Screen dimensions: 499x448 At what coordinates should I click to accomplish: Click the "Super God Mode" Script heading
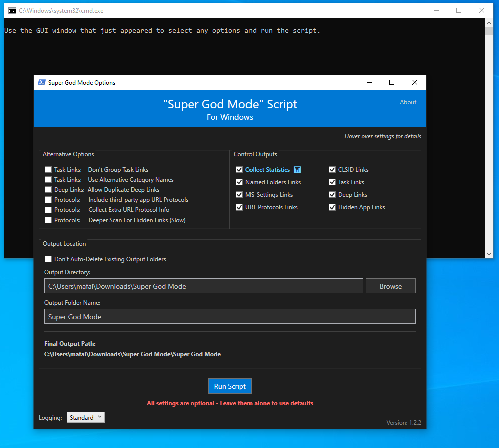(x=230, y=104)
